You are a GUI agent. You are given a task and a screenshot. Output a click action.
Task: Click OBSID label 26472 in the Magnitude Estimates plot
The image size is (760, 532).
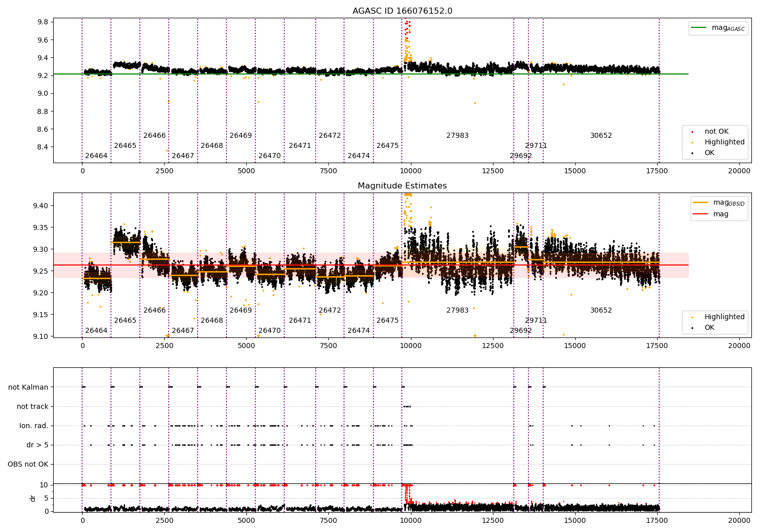coord(330,311)
